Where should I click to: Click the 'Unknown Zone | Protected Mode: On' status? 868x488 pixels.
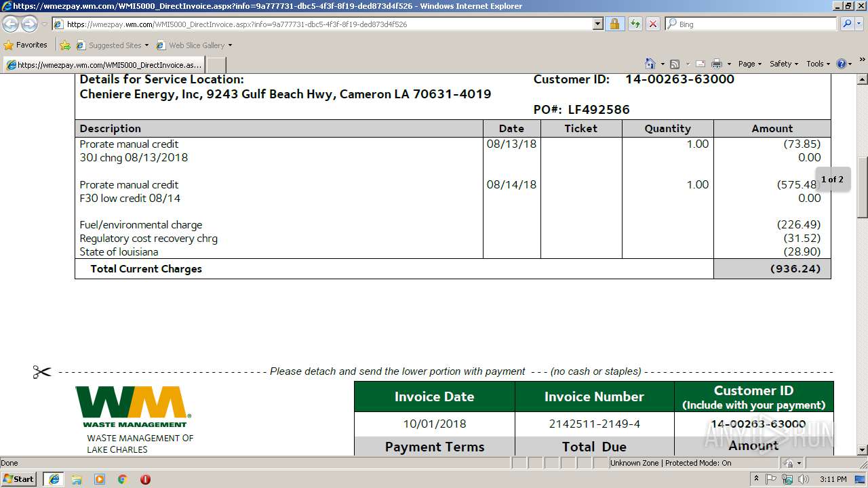(671, 463)
